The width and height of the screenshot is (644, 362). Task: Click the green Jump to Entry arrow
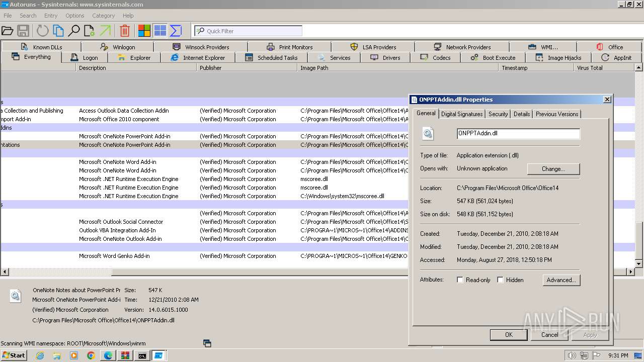coord(105,31)
